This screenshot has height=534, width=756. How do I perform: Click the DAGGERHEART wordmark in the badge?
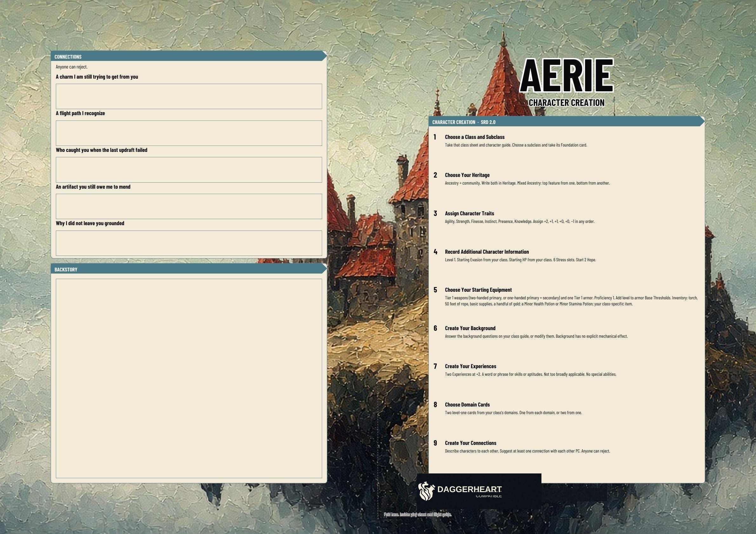pyautogui.click(x=469, y=489)
